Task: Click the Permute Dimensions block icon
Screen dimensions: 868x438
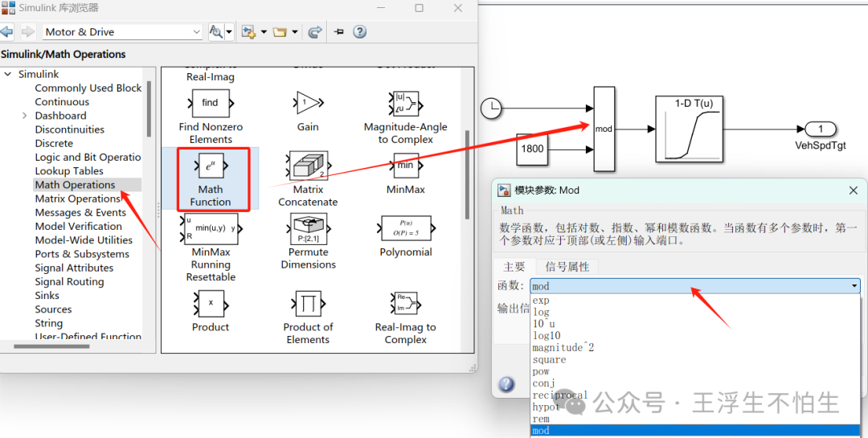Action: (308, 229)
